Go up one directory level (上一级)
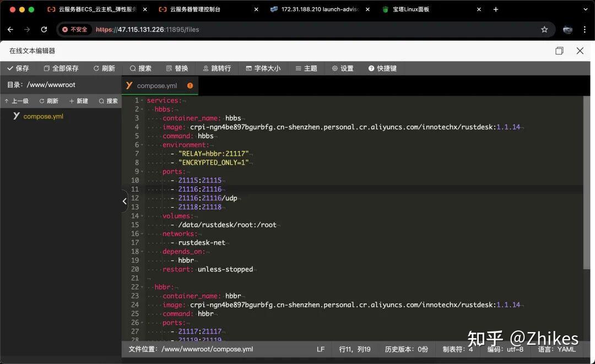Viewport: 595px width, 364px height. (x=17, y=101)
